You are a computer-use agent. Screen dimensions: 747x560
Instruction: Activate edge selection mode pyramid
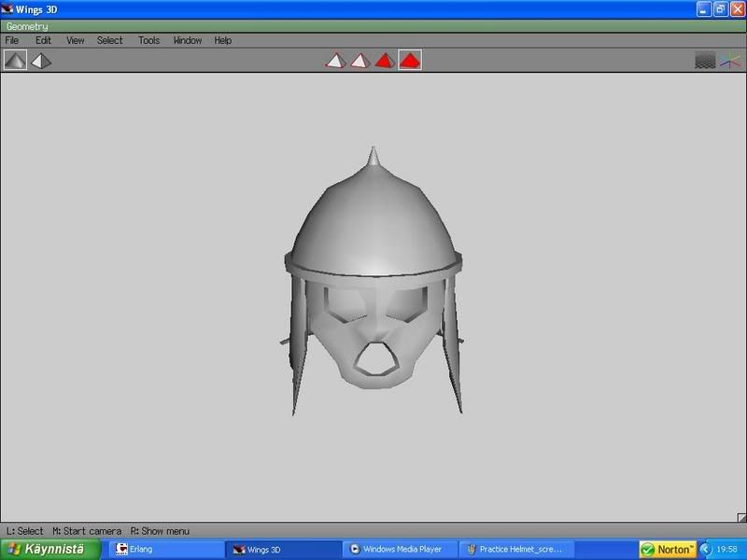[x=359, y=61]
